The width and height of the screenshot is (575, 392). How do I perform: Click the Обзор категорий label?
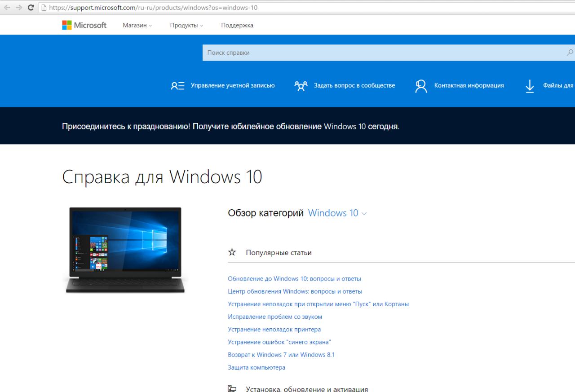(266, 213)
